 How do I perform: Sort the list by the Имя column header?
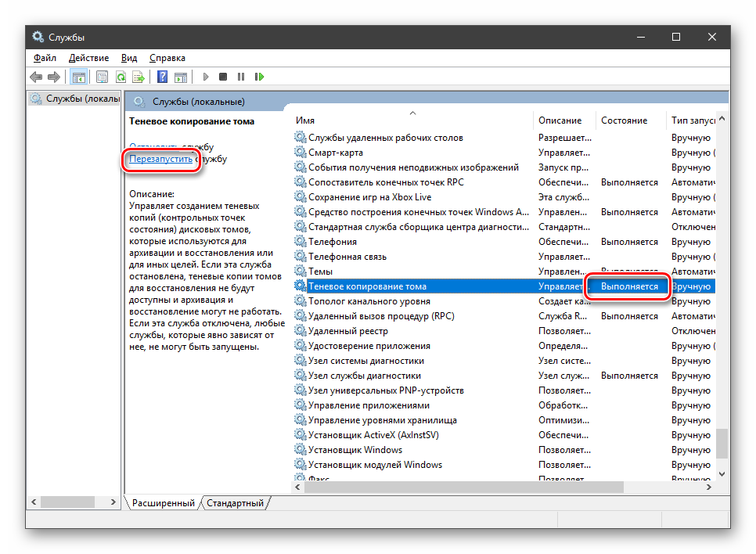tap(412, 120)
